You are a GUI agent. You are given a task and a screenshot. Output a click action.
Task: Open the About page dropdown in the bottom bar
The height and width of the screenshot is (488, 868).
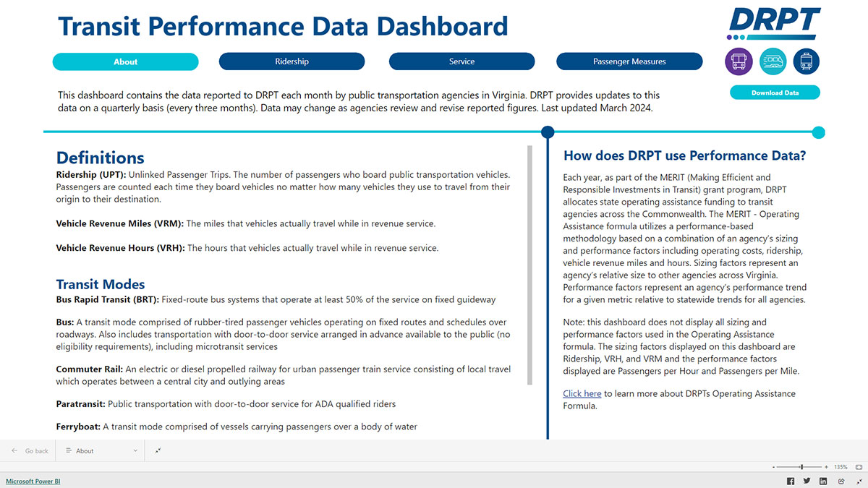(100, 450)
